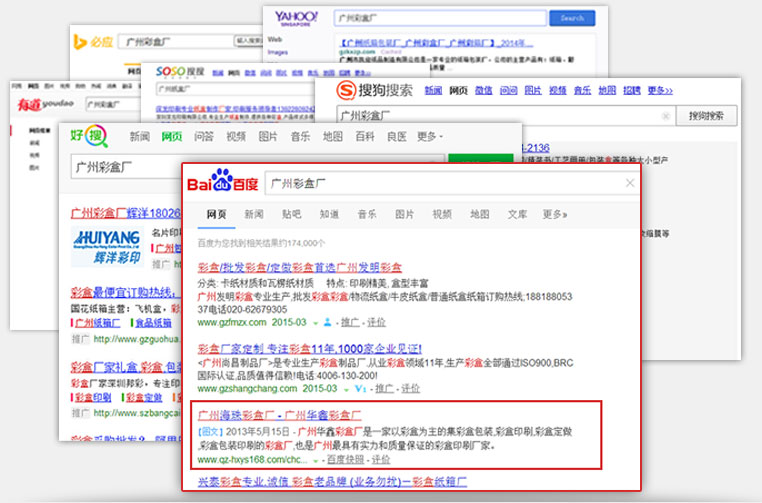The image size is (762, 503).
Task: Open Sogou 音乐 category link
Action: pos(582,90)
